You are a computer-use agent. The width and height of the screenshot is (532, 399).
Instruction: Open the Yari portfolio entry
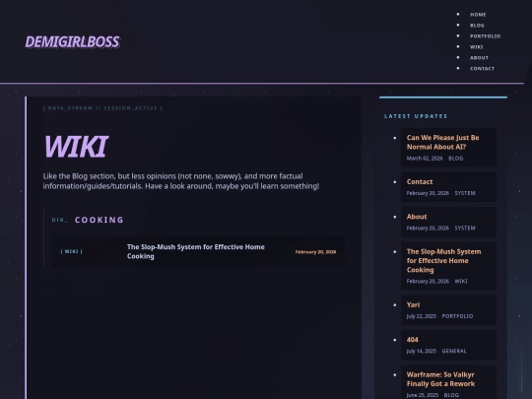click(x=413, y=304)
